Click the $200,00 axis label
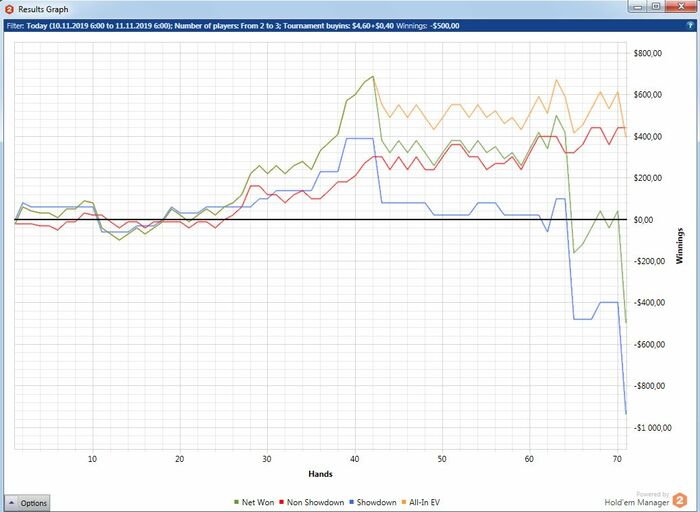This screenshot has width=700, height=512. (x=647, y=178)
